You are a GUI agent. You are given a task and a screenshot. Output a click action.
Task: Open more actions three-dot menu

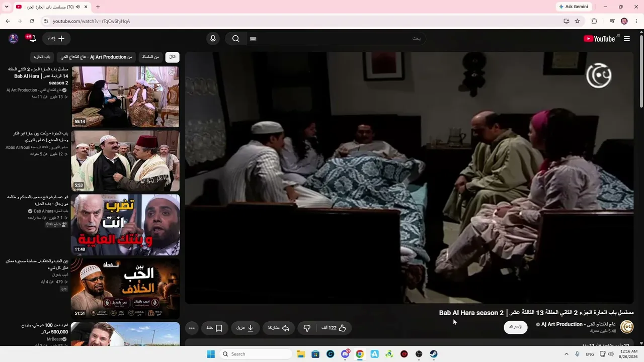[x=192, y=328]
